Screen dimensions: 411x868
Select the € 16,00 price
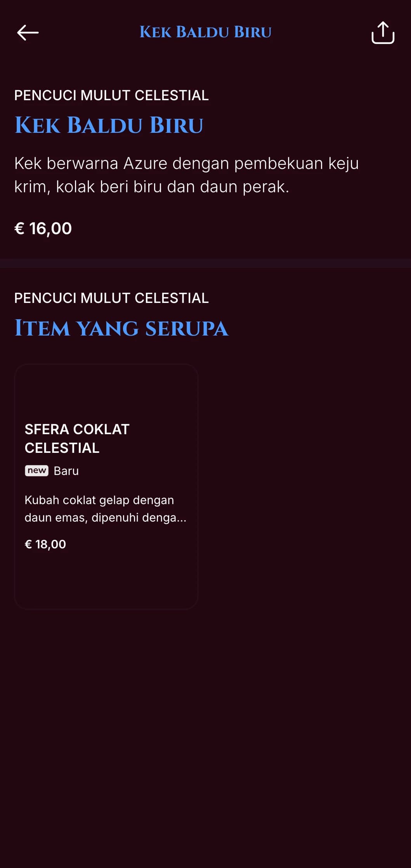click(x=43, y=228)
